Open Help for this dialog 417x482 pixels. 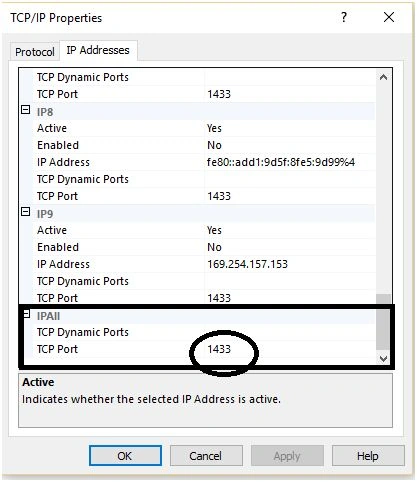(x=368, y=455)
